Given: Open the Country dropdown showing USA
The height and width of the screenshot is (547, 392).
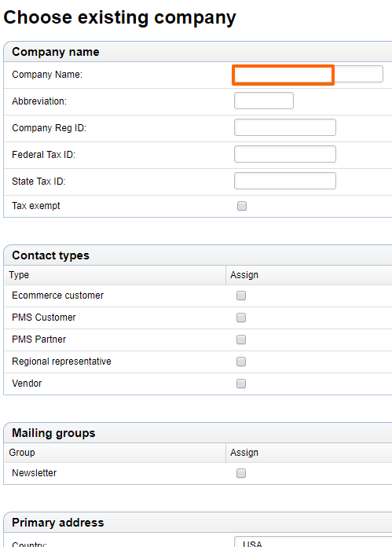Looking at the screenshot, I should tap(313, 541).
